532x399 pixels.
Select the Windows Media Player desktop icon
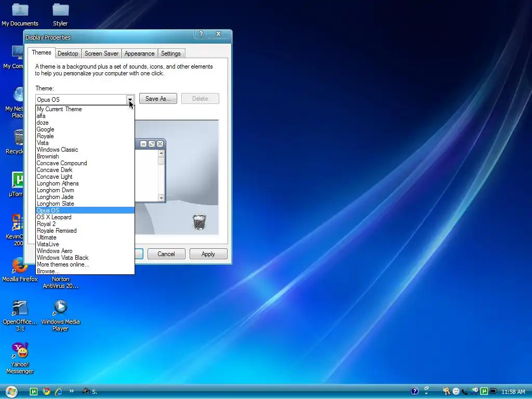click(x=60, y=315)
